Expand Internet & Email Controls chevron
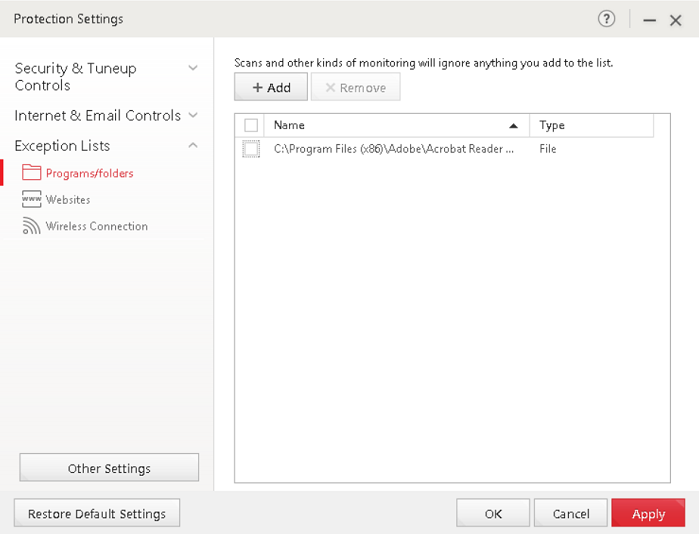The height and width of the screenshot is (534, 699). pyautogui.click(x=193, y=115)
